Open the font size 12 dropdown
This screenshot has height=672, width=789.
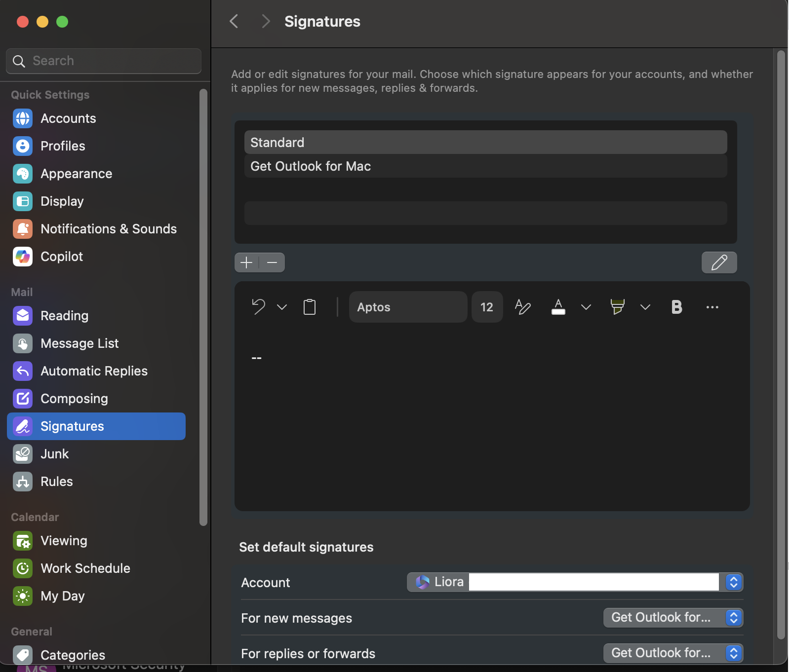tap(487, 307)
